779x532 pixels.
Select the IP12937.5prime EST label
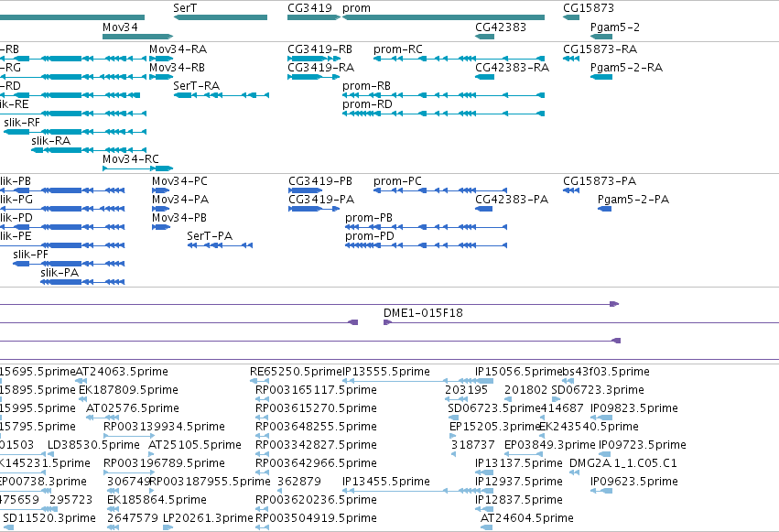tap(519, 482)
